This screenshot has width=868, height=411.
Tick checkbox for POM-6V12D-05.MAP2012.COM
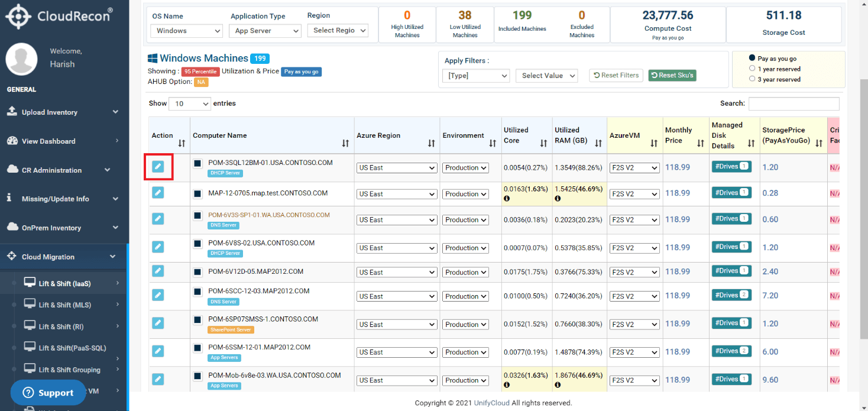[x=198, y=272]
